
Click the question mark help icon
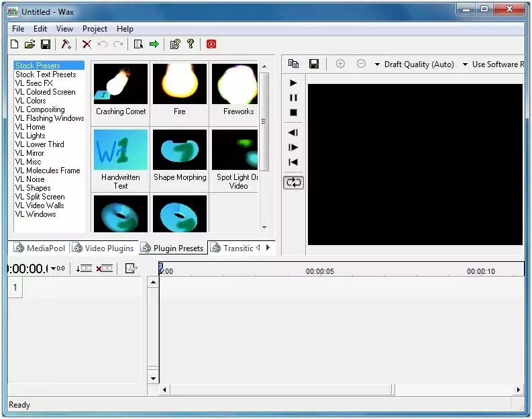[x=191, y=44]
